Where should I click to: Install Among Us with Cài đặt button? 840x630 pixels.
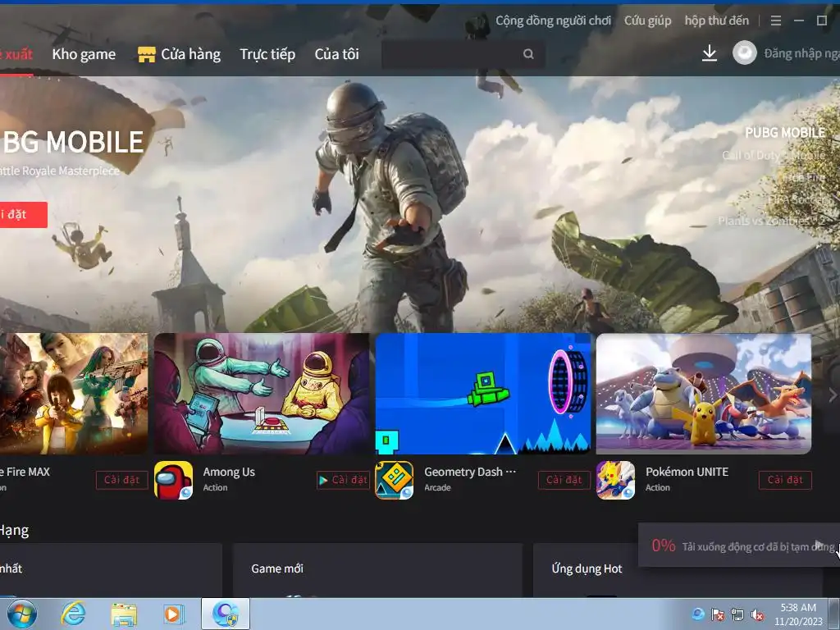click(344, 480)
